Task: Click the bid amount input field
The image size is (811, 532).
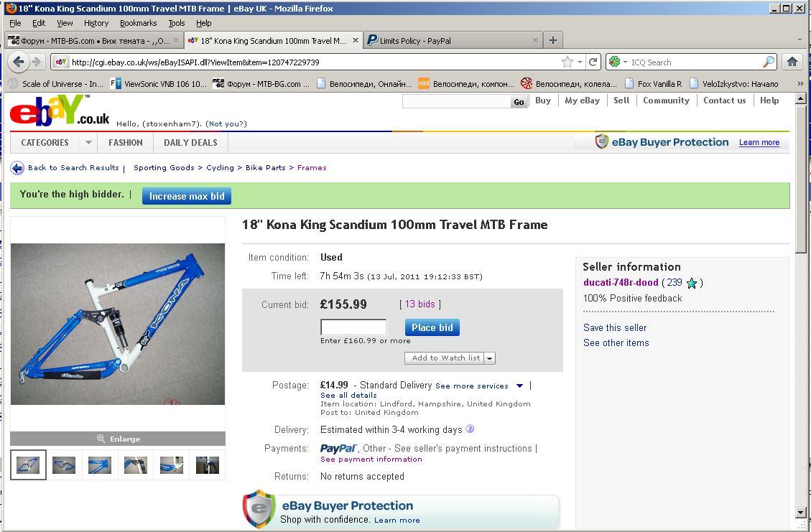Action: [x=353, y=327]
